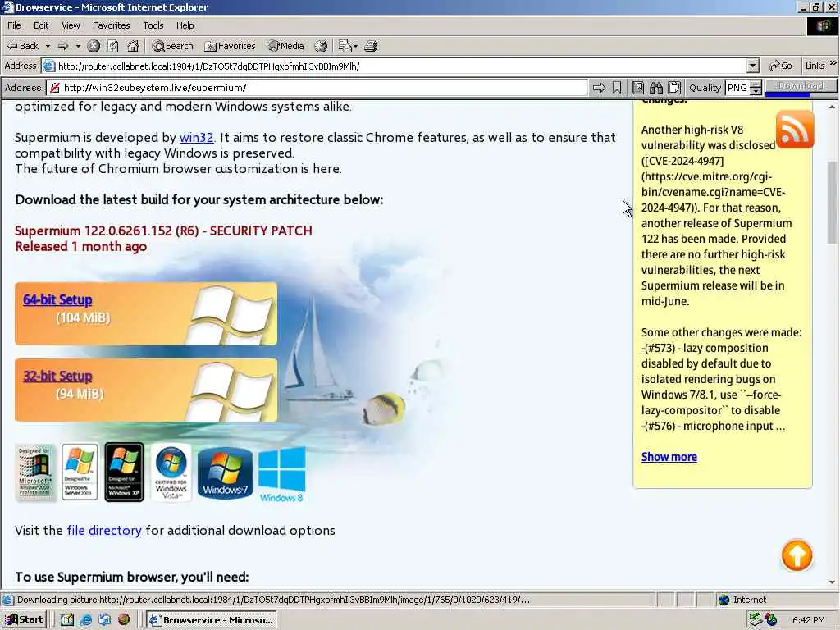Click the vertical scrollbar thumb
840x630 pixels.
832,202
